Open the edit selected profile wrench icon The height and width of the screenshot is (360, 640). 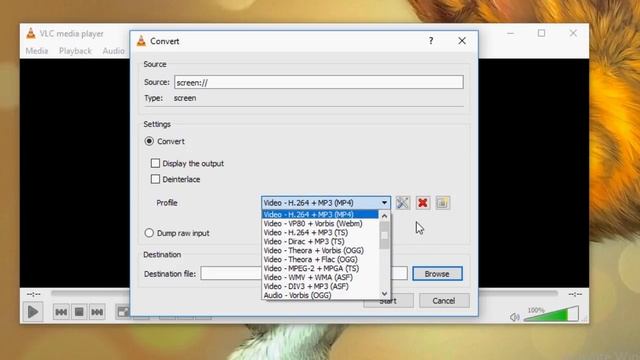(402, 202)
